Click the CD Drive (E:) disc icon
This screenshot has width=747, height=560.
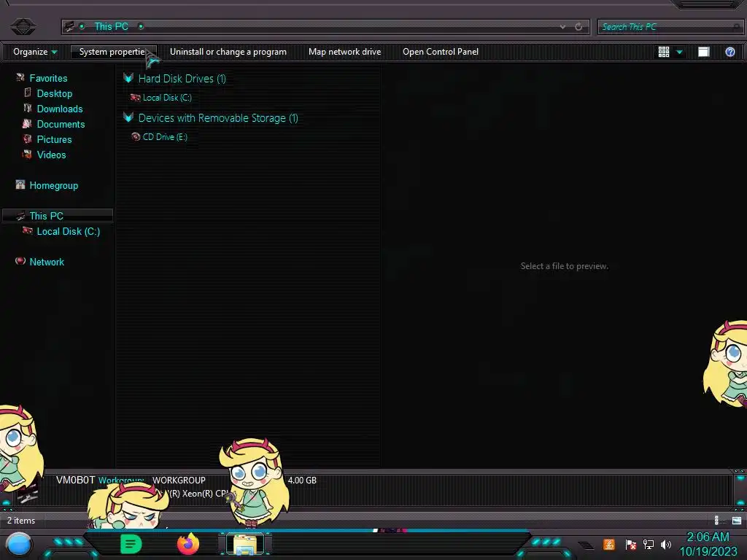(135, 136)
